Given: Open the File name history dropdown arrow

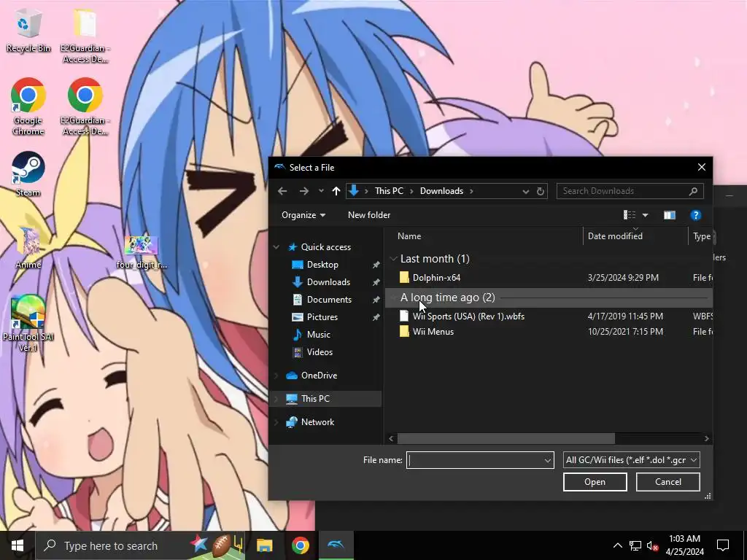Looking at the screenshot, I should pos(547,461).
